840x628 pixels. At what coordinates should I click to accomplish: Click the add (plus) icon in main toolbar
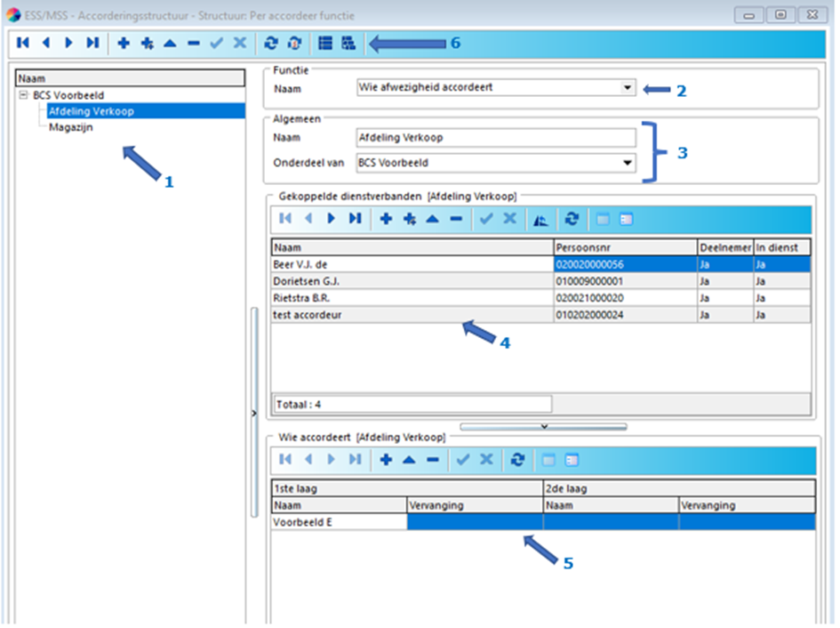(x=124, y=43)
